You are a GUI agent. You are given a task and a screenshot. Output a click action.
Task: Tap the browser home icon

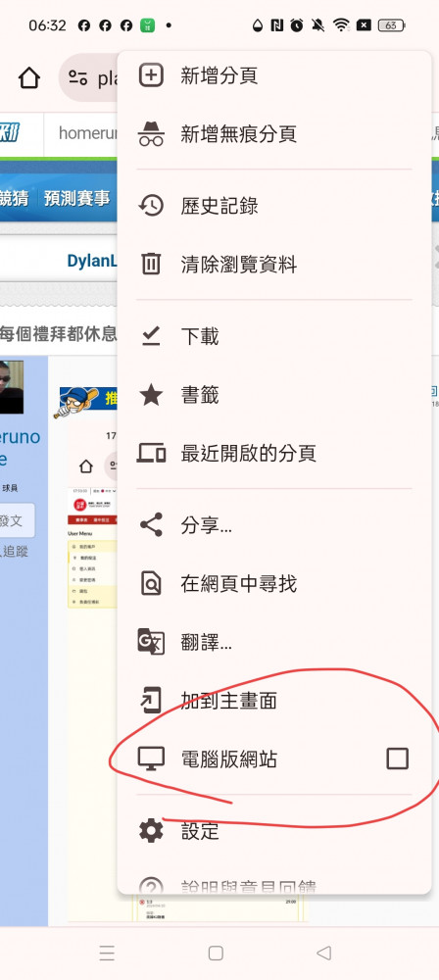[29, 78]
